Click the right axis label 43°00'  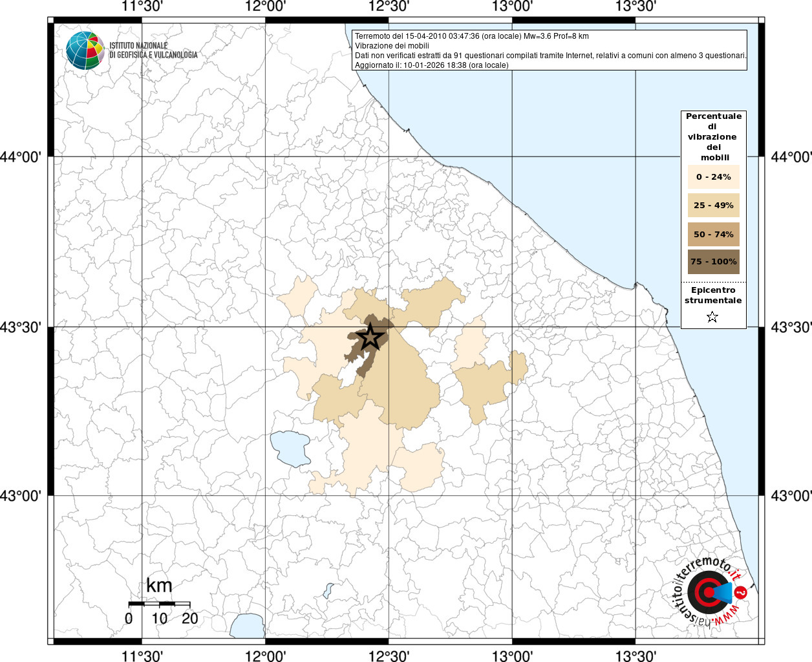(791, 496)
